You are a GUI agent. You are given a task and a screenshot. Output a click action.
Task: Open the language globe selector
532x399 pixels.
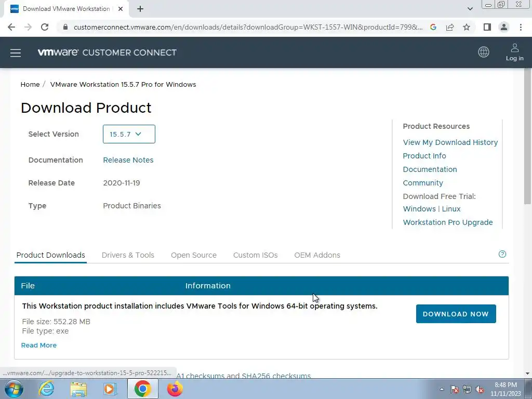(484, 52)
